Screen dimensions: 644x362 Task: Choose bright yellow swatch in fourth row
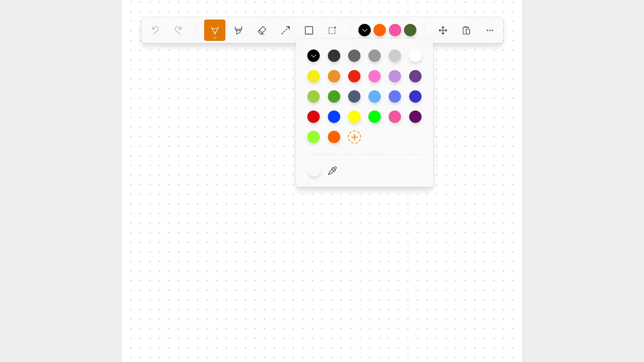coord(354,117)
